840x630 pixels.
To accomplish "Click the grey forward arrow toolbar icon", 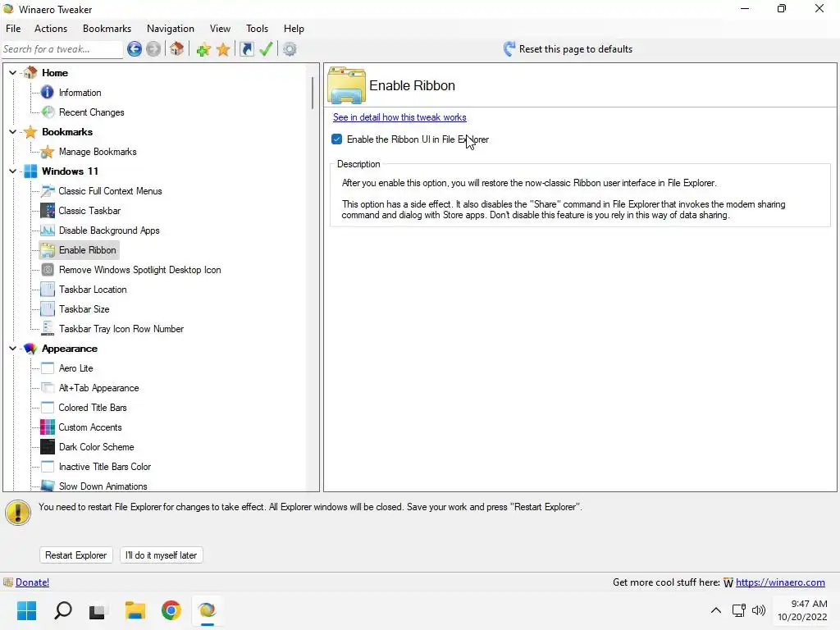I will click(x=153, y=49).
